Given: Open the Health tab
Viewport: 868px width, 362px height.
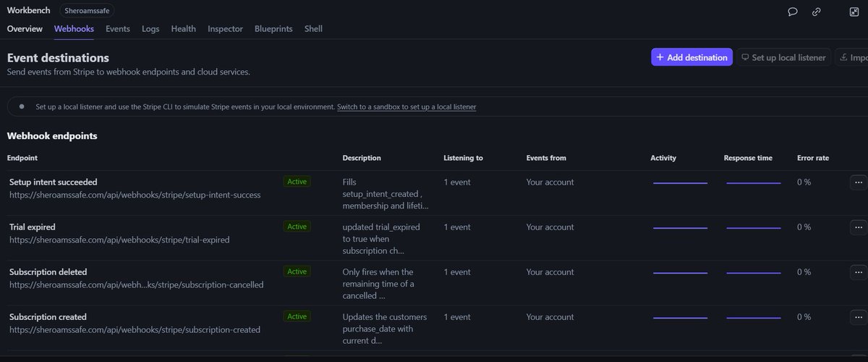Looking at the screenshot, I should tap(184, 29).
